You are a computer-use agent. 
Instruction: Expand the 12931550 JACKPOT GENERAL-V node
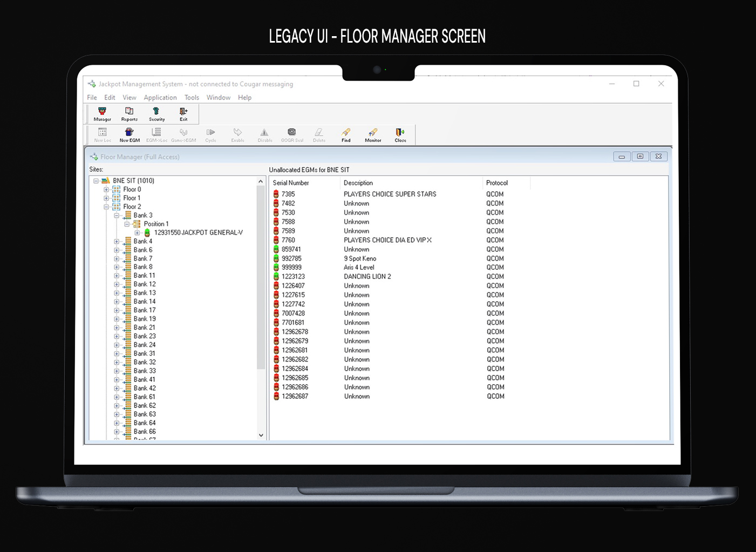coord(137,233)
